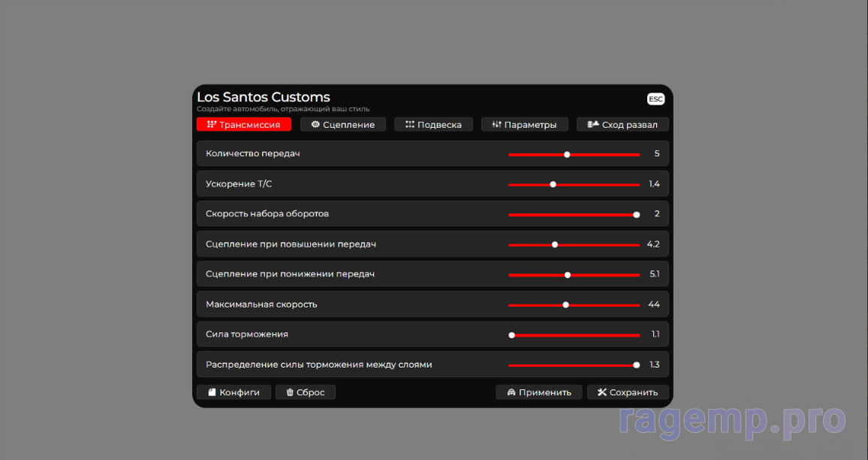This screenshot has width=868, height=460.
Task: Click the value 44 for Максимальная скорость
Action: click(x=654, y=304)
